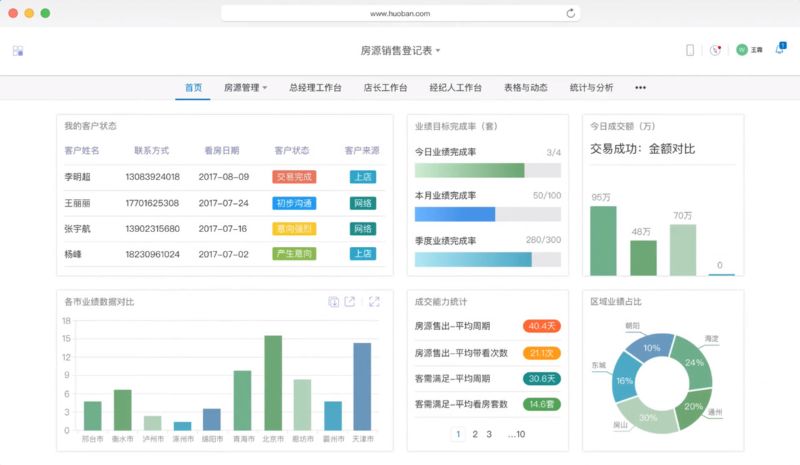The image size is (800, 465).
Task: Select customer name 王丽丽
Action: tap(77, 203)
